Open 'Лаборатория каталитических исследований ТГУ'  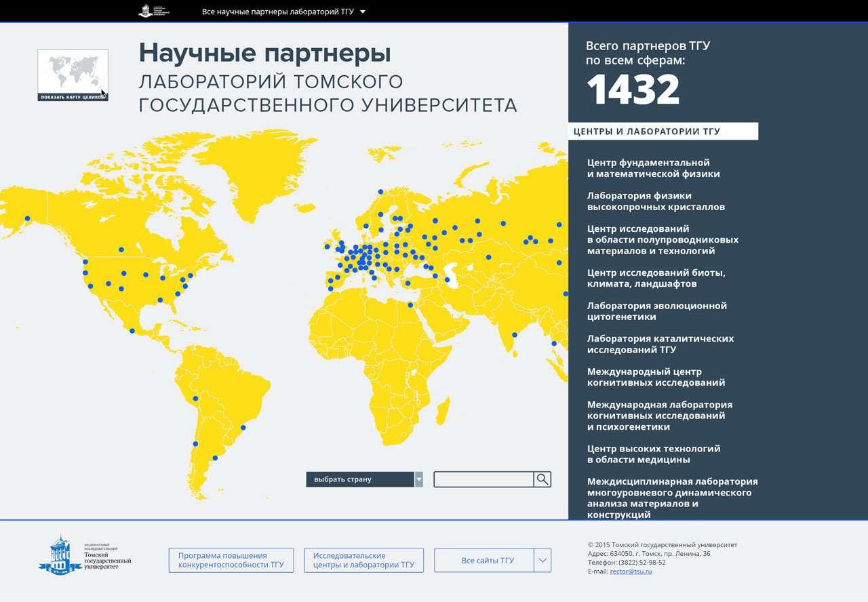660,344
